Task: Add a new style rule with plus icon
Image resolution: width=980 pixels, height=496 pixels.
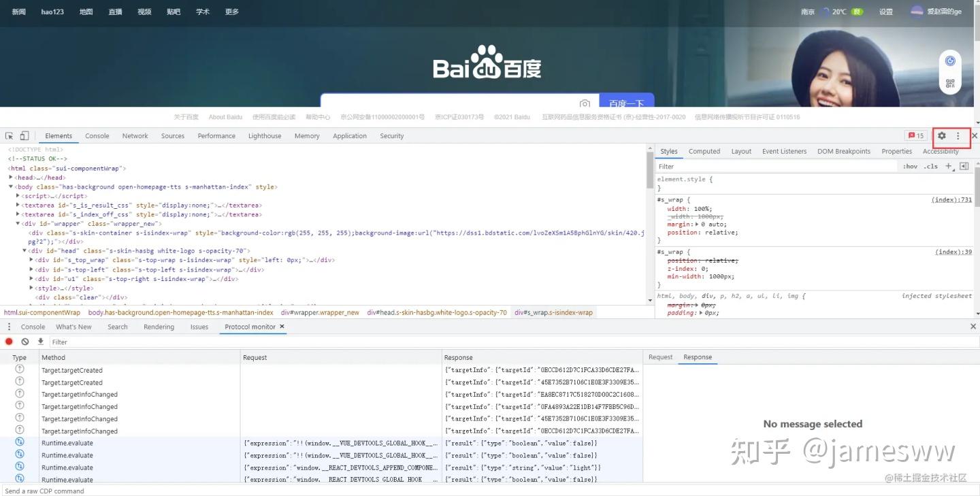Action: pyautogui.click(x=949, y=166)
